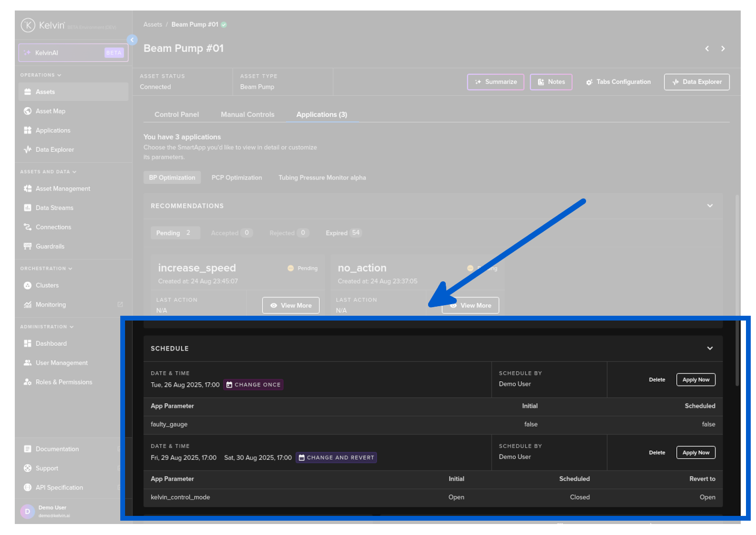Apply Now for the faulty_gauge schedule
The height and width of the screenshot is (535, 756).
(x=696, y=380)
